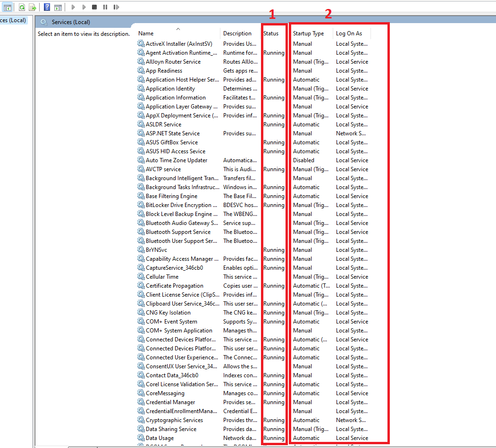
Task: Click the gear icon beside Bluetooth Support Service
Action: (x=141, y=232)
